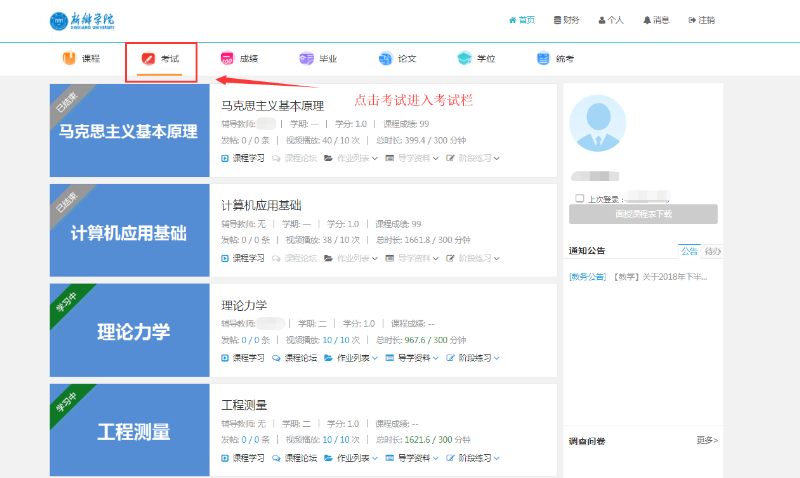Open 课程论坛 for 工程测量
Screen dimensions: 800x478
click(x=294, y=458)
